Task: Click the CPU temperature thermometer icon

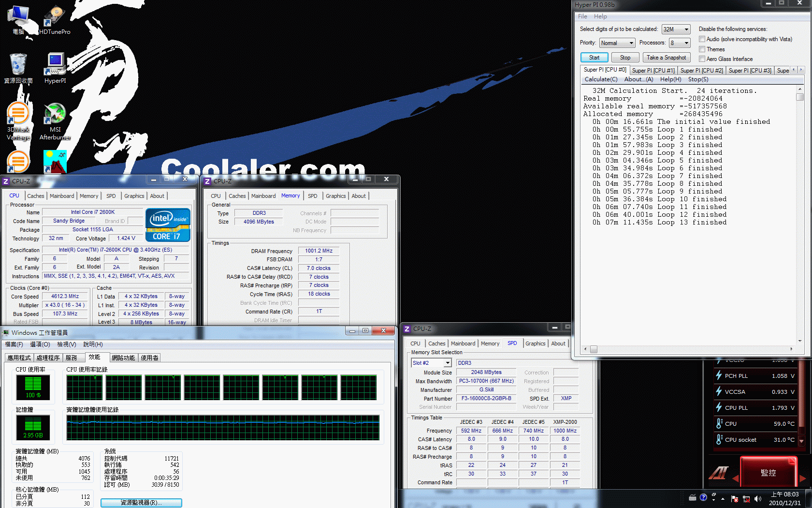Action: [x=719, y=423]
